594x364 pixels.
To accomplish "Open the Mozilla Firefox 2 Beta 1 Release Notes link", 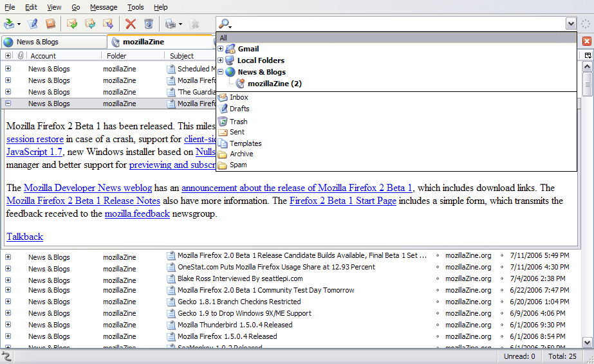I will (x=83, y=201).
